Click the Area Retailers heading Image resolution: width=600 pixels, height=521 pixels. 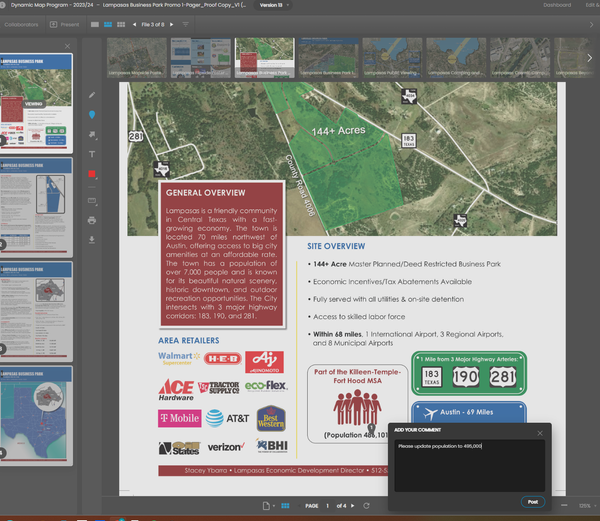click(x=189, y=340)
